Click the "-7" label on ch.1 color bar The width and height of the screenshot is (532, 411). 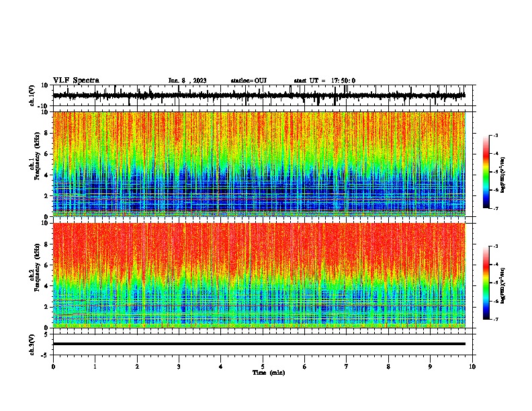pos(495,208)
